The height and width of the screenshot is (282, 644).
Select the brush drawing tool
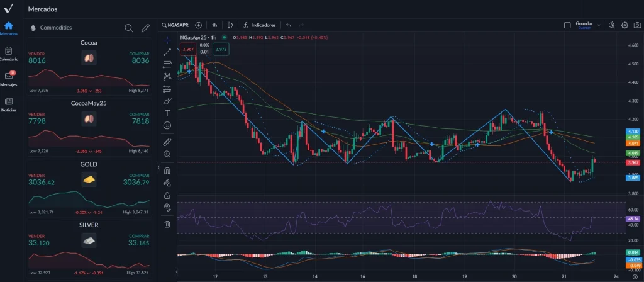[x=167, y=101]
